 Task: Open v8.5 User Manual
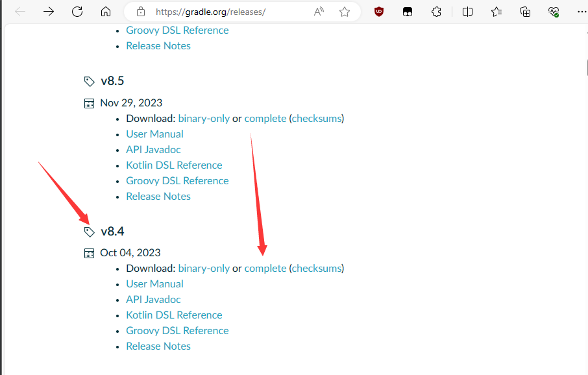click(154, 134)
